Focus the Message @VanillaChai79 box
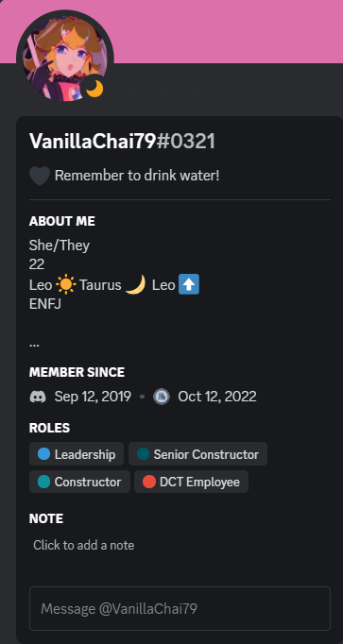This screenshot has width=343, height=644. [180, 608]
